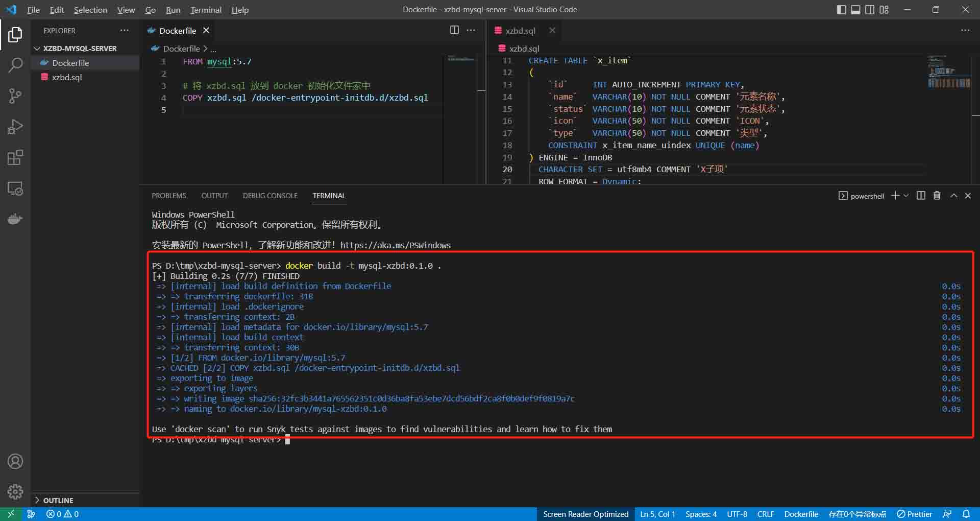
Task: Click the xzbd.sql editor minimap
Action: tap(948, 72)
